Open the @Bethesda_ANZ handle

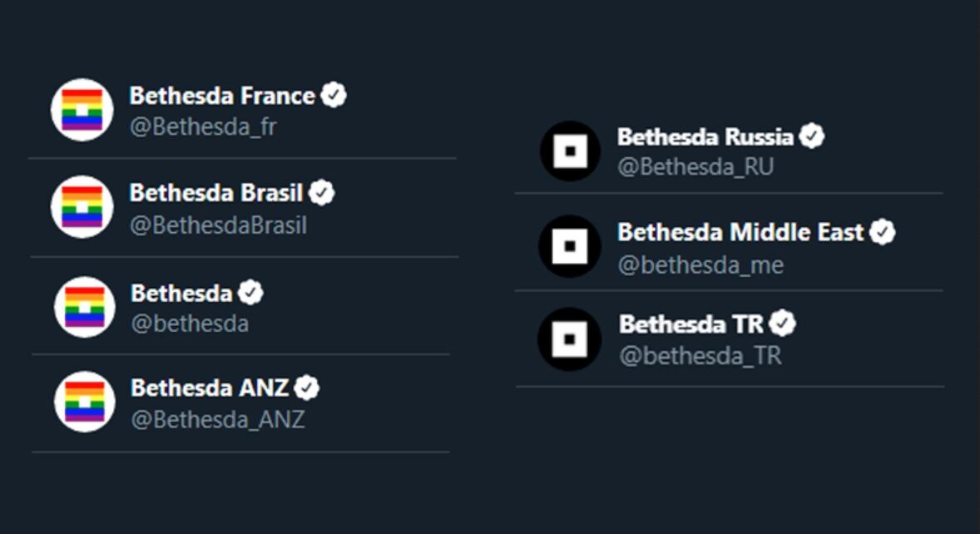[x=218, y=419]
